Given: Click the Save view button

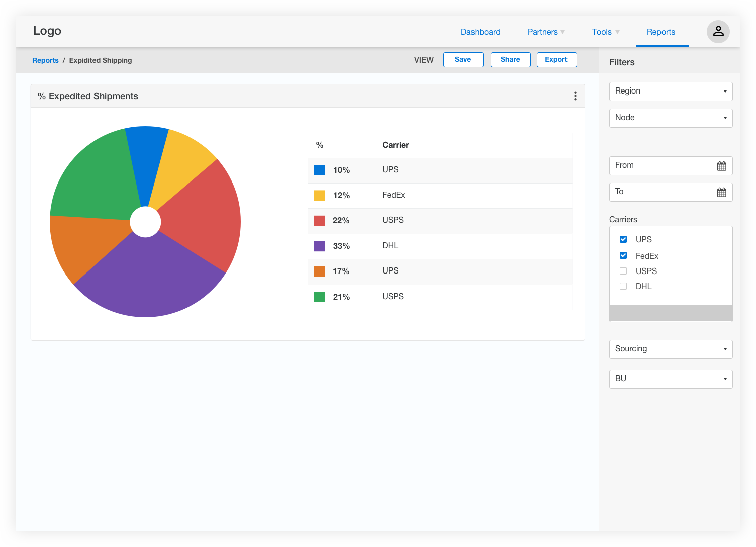Looking at the screenshot, I should 463,59.
